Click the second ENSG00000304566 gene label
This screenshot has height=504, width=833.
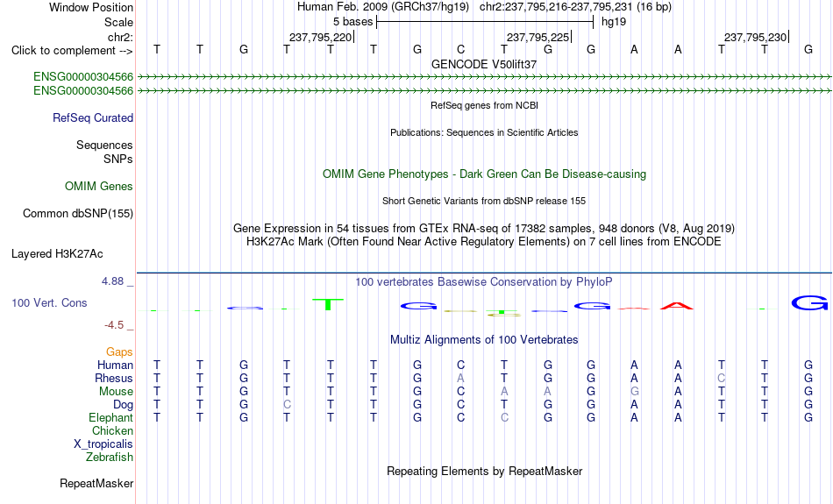83,91
